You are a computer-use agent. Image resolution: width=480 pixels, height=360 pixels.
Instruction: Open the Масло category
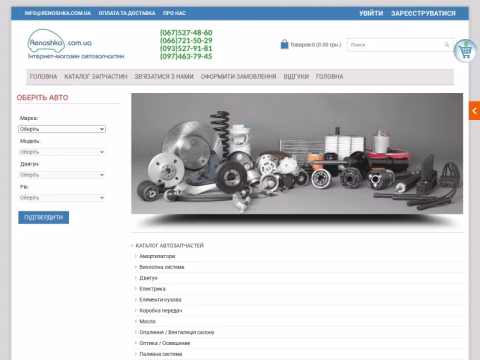[x=148, y=321]
